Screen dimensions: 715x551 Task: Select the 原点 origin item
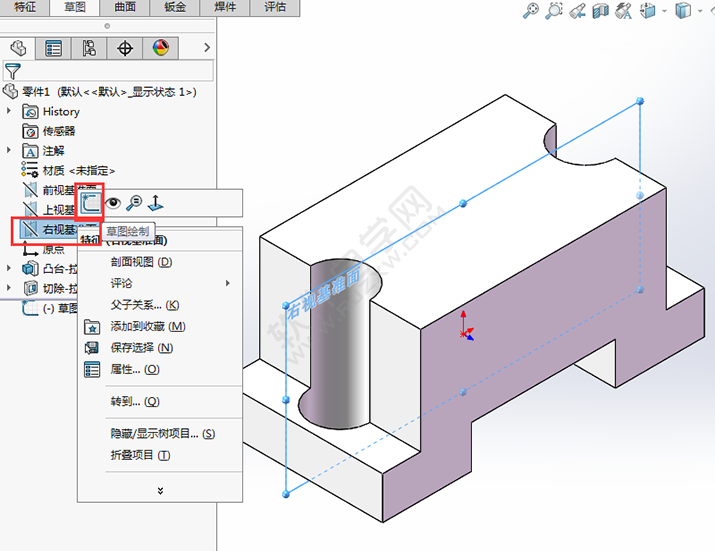pyautogui.click(x=44, y=249)
